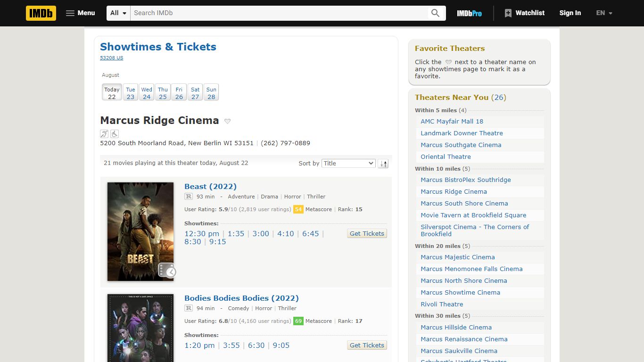Viewport: 644px width, 362px height.
Task: Select Bodies Bodies Bodies 1:20 pm showtime
Action: tap(199, 345)
